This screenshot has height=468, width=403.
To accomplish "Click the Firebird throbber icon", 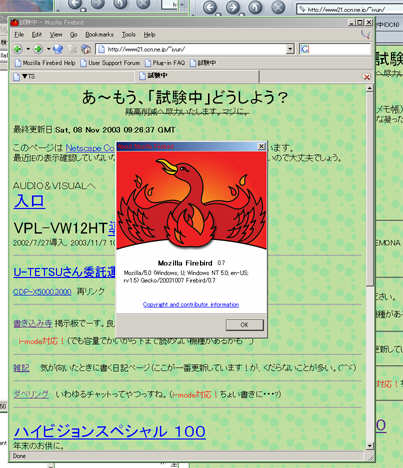I will (x=366, y=34).
